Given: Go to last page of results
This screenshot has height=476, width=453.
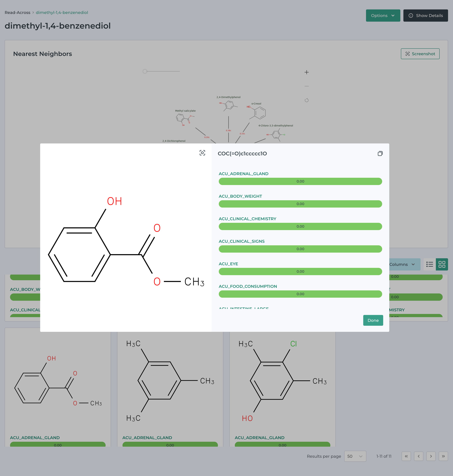Looking at the screenshot, I should pyautogui.click(x=443, y=456).
